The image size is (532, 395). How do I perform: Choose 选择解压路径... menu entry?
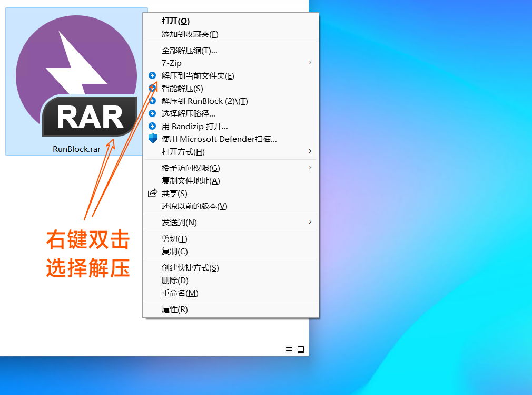tap(231, 113)
